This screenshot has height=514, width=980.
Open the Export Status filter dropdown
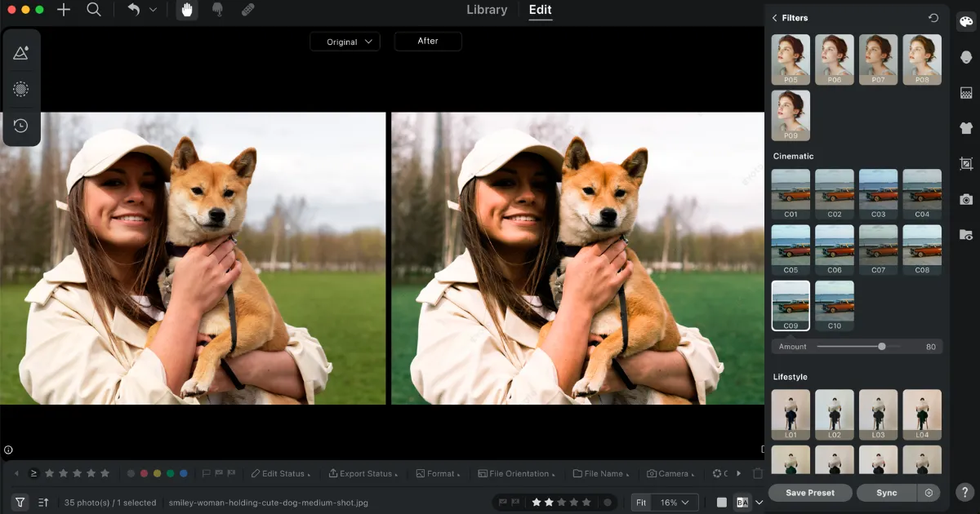click(x=363, y=473)
